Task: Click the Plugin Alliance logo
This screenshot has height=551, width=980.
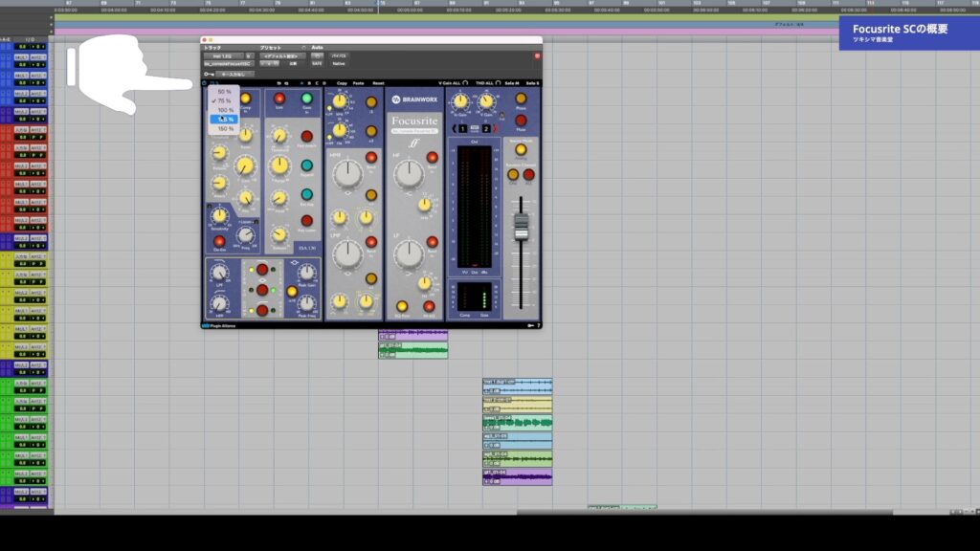Action: click(219, 325)
